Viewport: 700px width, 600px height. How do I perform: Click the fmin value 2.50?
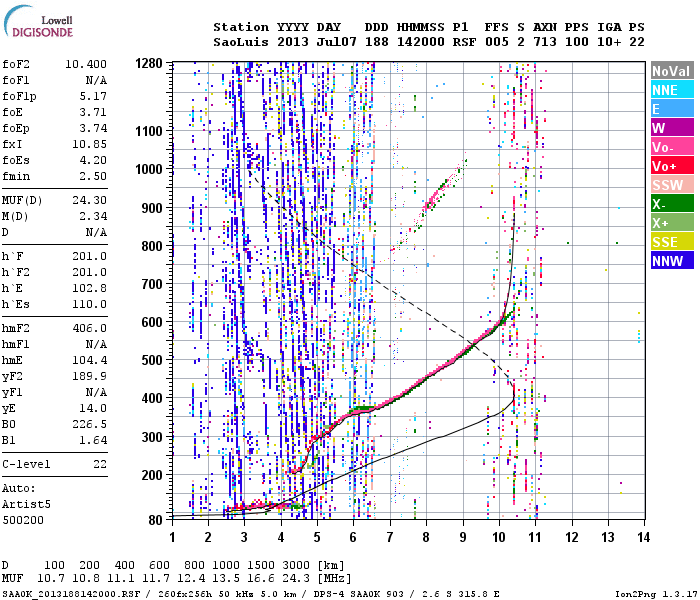coord(93,176)
